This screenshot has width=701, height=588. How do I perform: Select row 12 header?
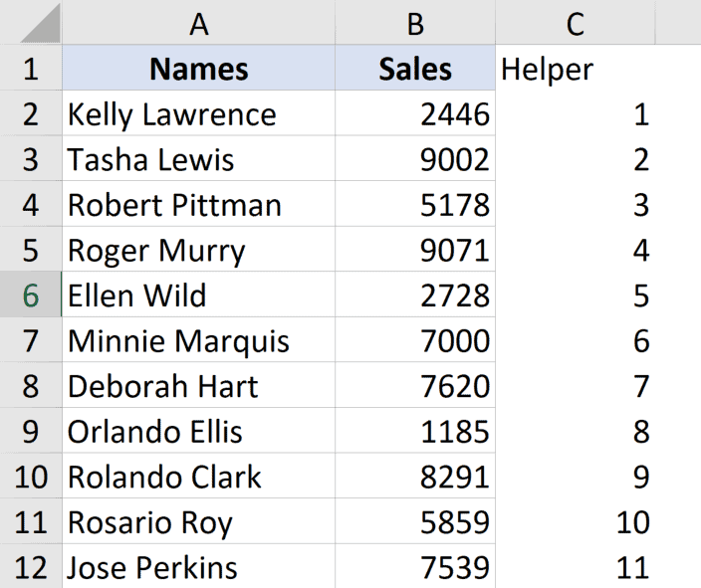[31, 568]
